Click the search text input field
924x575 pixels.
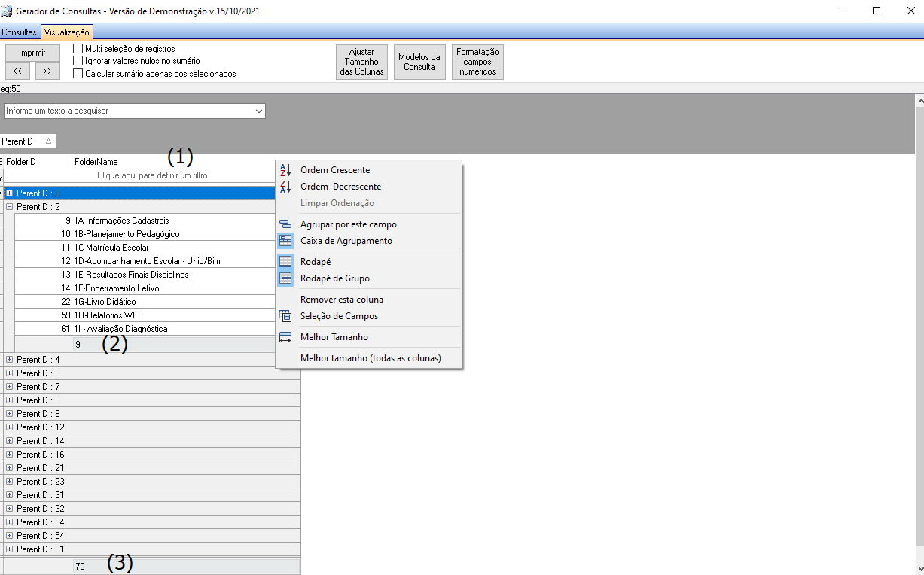[128, 111]
